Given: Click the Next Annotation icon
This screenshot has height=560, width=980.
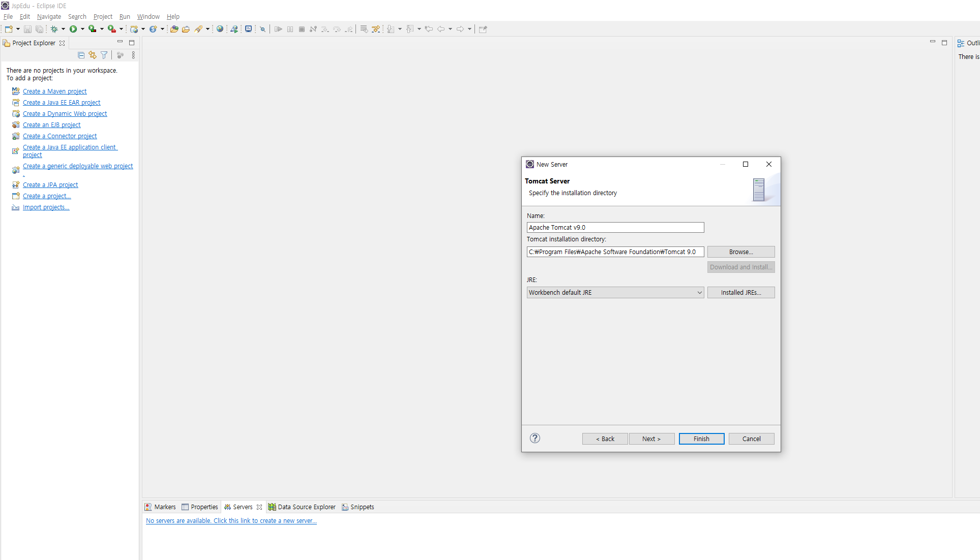Looking at the screenshot, I should click(x=390, y=29).
